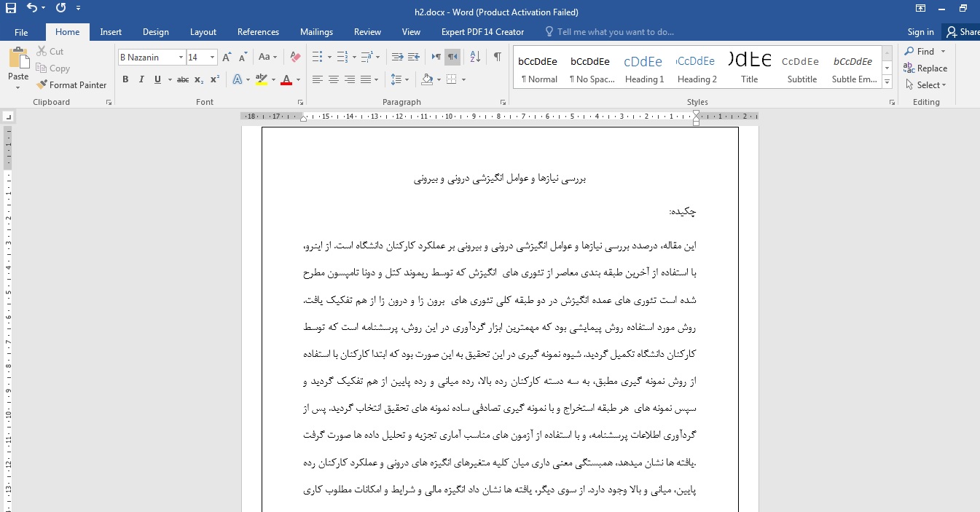This screenshot has height=512, width=980.
Task: Click the Cut scissors command
Action: tap(50, 52)
